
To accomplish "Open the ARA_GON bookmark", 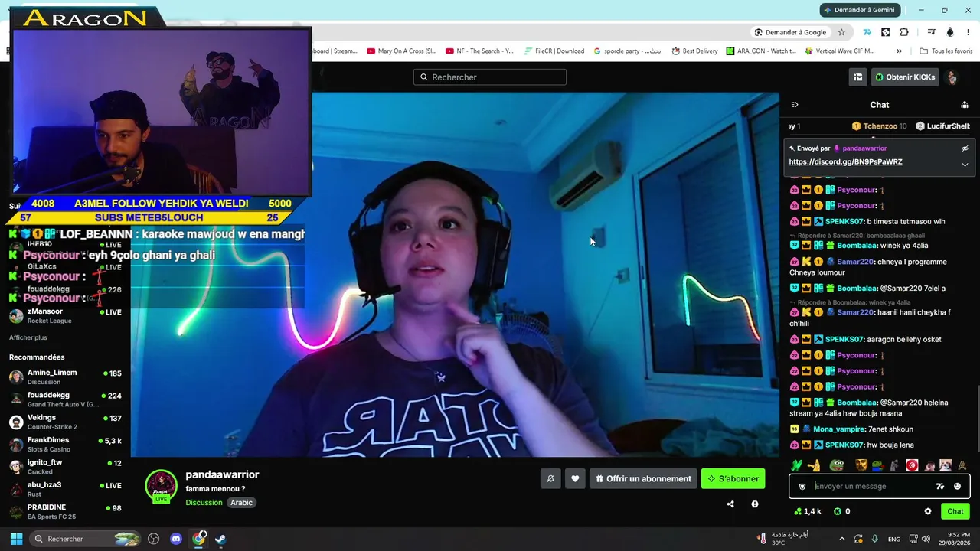I will pyautogui.click(x=761, y=51).
